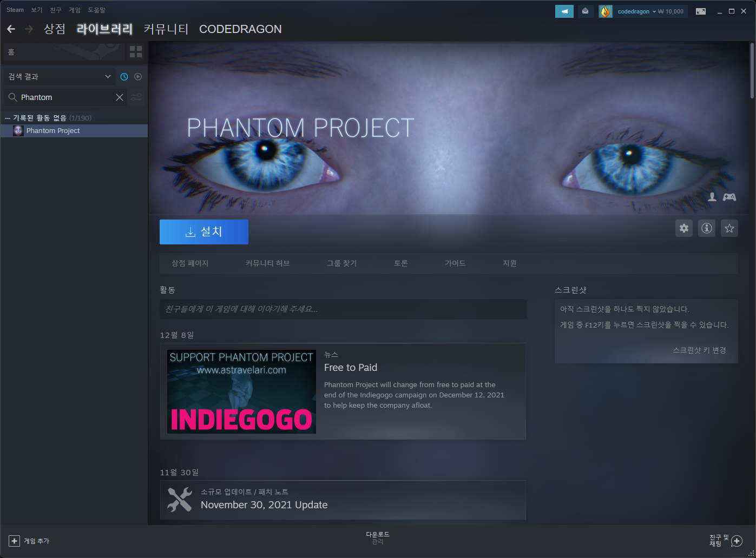Viewport: 756px width, 558px height.
Task: Click the vertical scrollbar thumb
Action: (x=752, y=71)
